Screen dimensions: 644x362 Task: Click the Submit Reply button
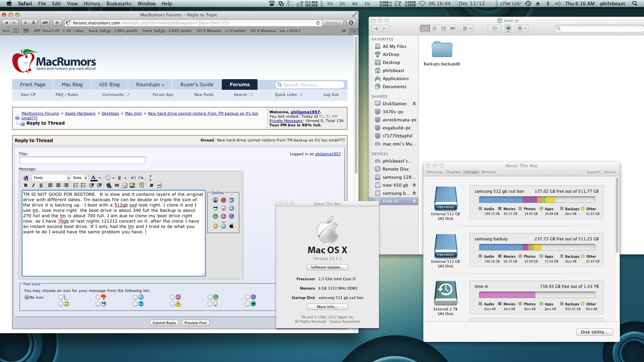(164, 323)
